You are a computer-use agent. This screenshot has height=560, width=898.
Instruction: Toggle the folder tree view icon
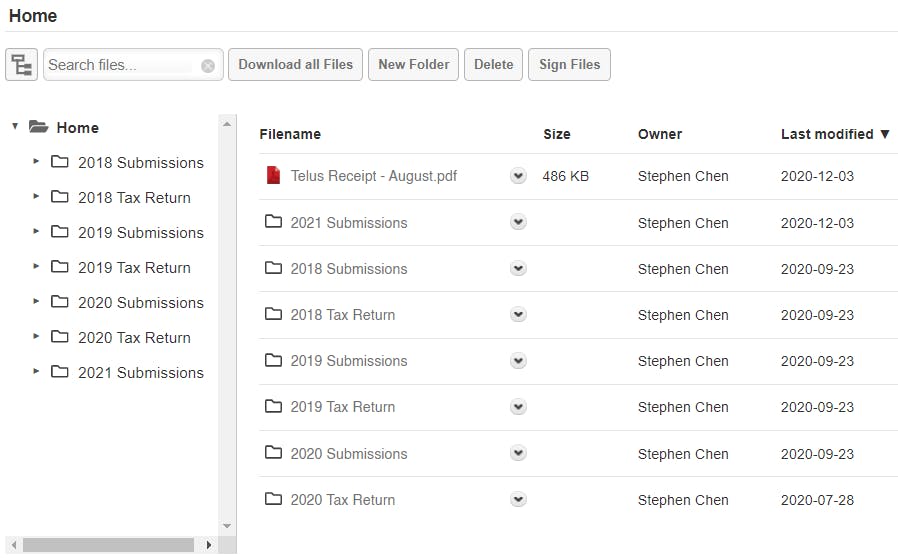click(21, 65)
